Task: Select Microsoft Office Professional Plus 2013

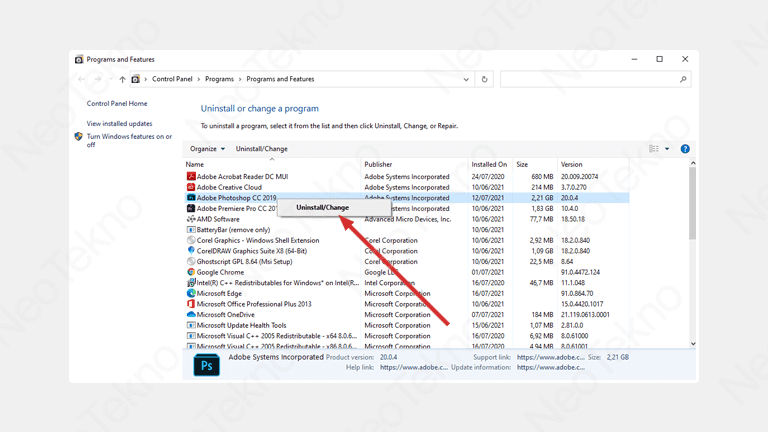Action: pos(254,304)
